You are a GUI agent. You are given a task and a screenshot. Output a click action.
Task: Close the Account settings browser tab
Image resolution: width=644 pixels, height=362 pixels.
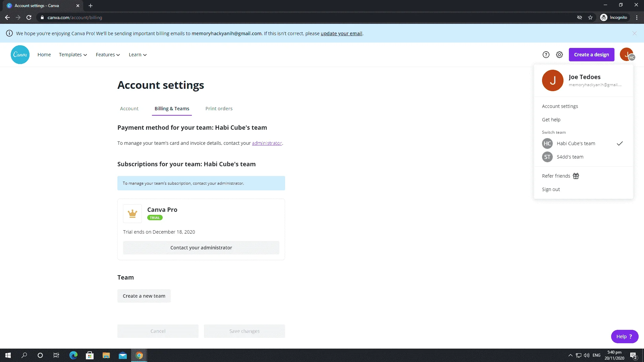tap(78, 6)
